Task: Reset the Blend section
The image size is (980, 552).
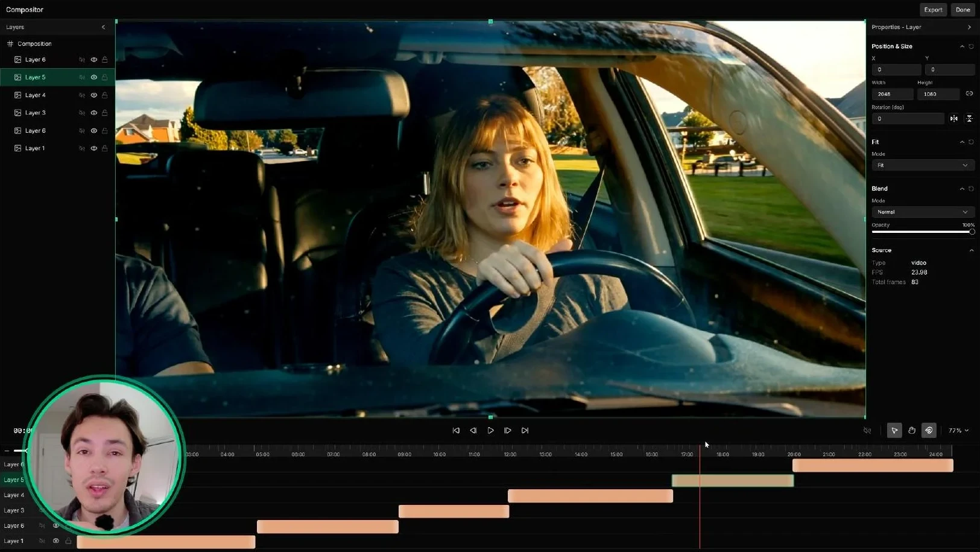Action: tap(971, 189)
